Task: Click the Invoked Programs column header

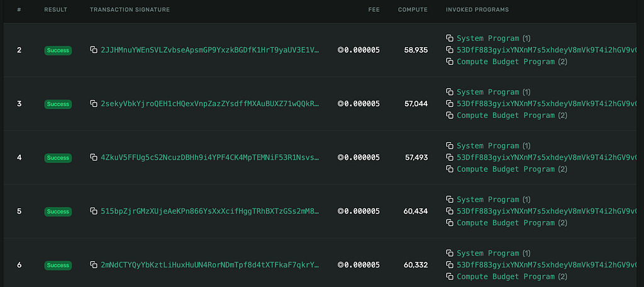Action: (x=477, y=9)
